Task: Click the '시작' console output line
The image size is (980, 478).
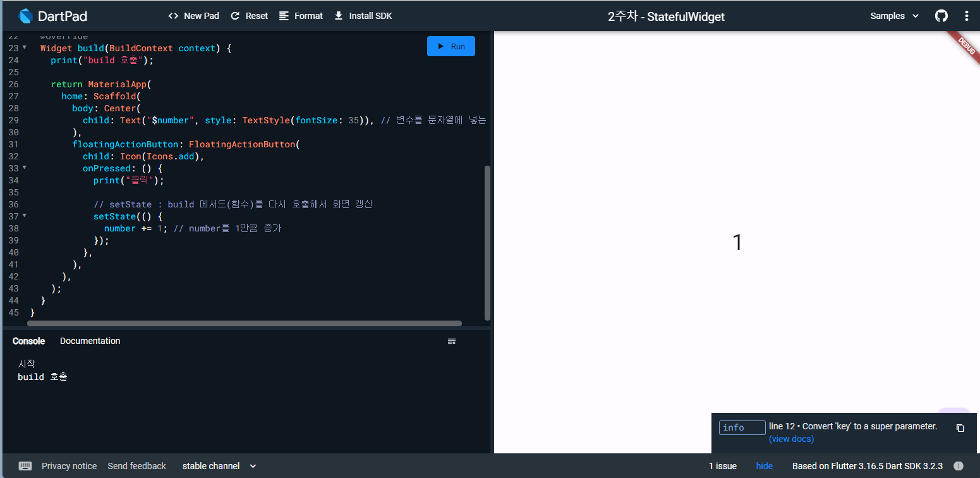Action: 27,364
